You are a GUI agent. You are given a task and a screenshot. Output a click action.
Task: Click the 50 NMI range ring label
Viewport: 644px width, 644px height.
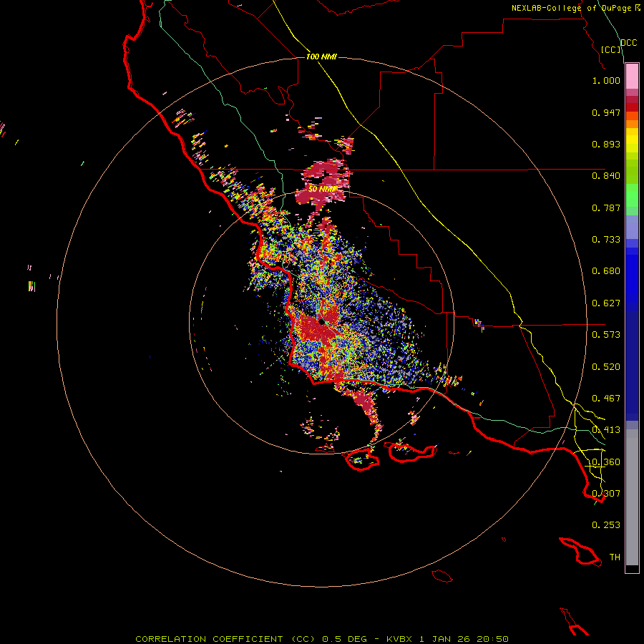pyautogui.click(x=323, y=189)
